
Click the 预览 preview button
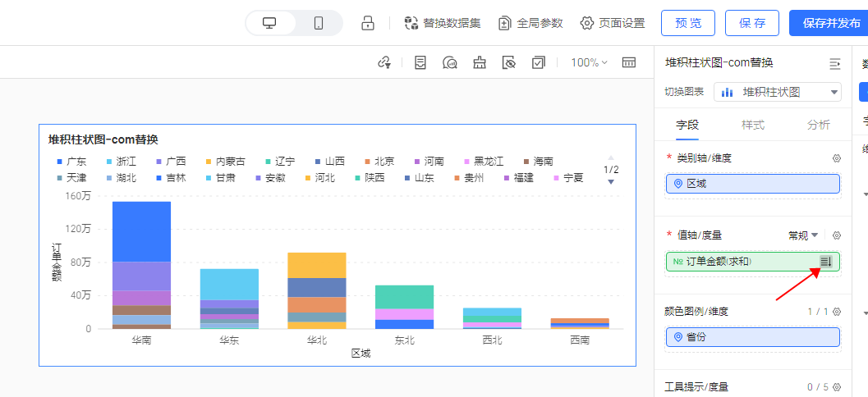pos(687,23)
